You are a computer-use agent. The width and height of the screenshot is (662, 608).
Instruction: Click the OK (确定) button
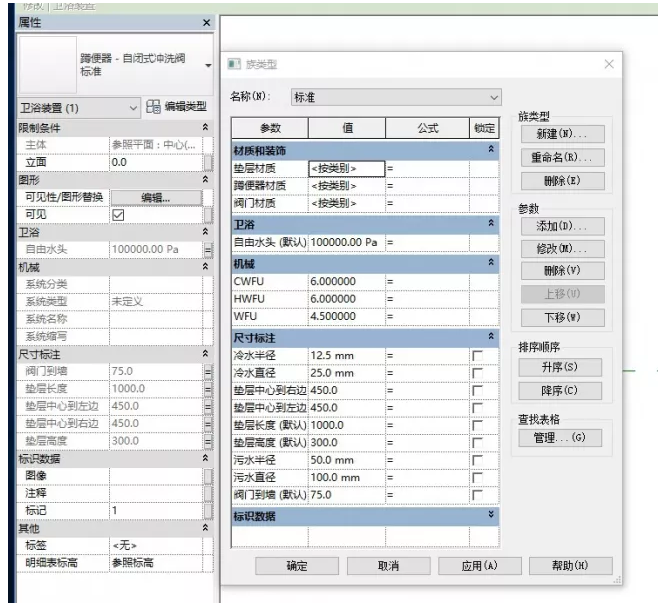[x=297, y=566]
